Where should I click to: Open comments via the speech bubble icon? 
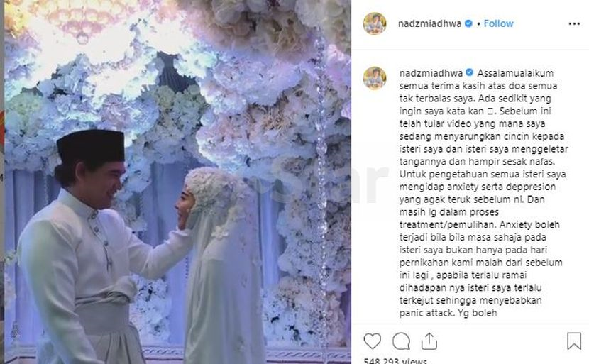pos(401,341)
